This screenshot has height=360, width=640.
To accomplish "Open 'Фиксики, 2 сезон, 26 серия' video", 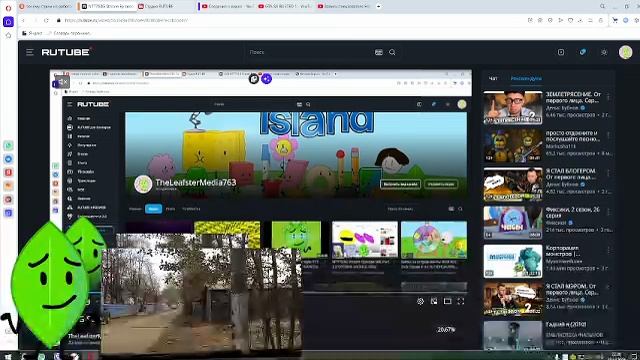I will pyautogui.click(x=573, y=212).
